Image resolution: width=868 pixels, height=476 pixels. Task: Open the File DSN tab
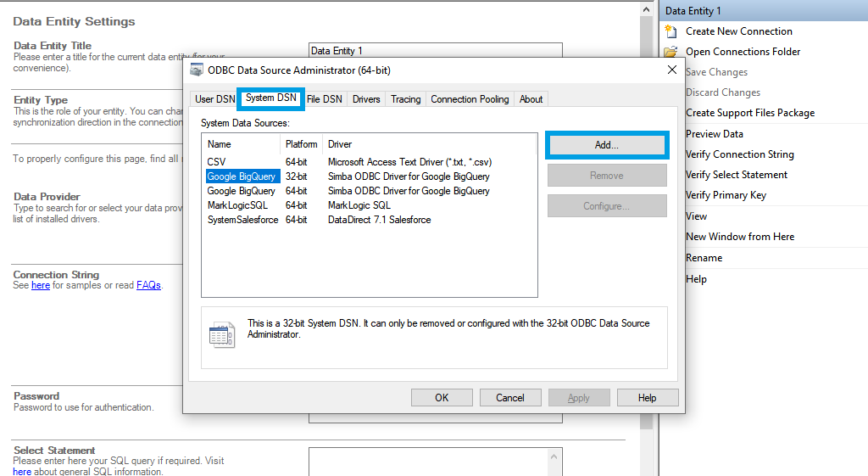[324, 99]
